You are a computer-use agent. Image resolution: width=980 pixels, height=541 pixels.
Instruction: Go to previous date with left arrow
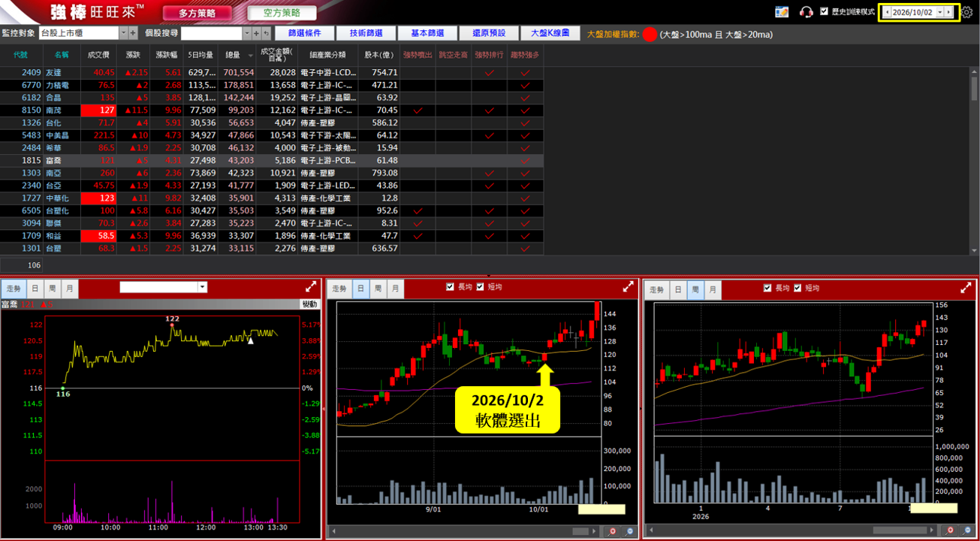[888, 12]
